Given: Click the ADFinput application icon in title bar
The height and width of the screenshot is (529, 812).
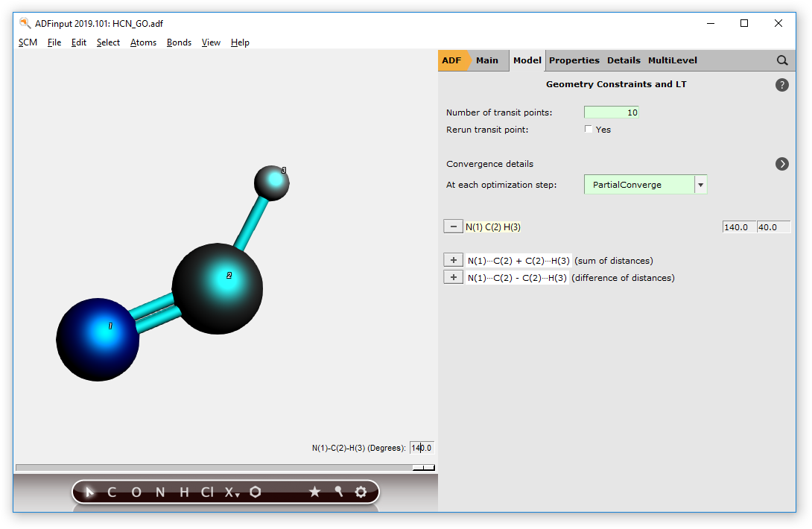Looking at the screenshot, I should pyautogui.click(x=25, y=23).
